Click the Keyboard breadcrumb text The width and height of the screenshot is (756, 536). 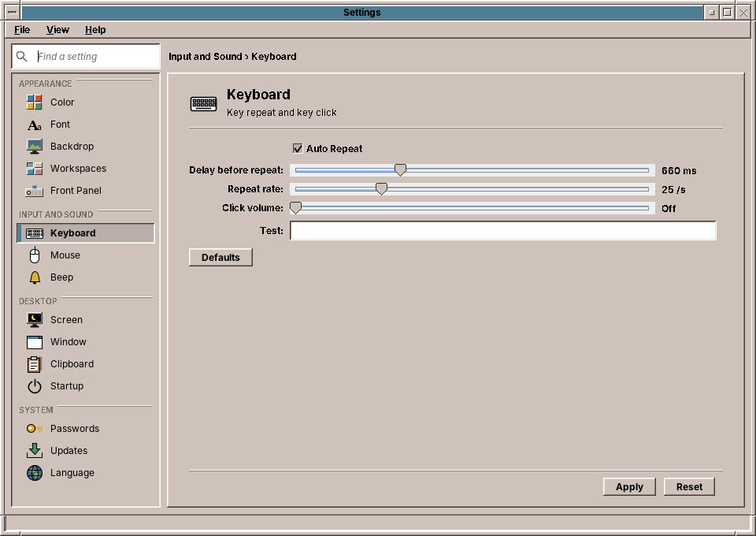point(274,57)
